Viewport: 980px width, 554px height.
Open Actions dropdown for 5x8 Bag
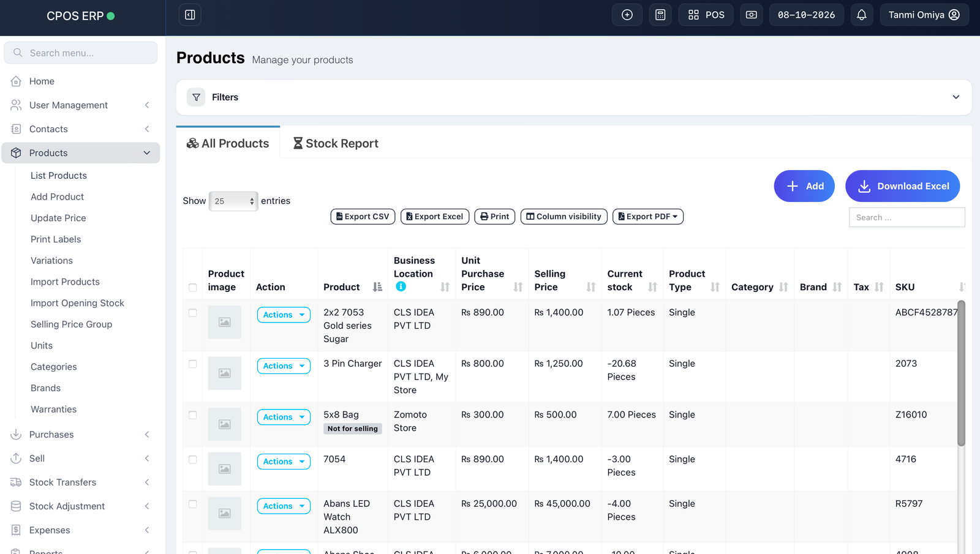pos(284,417)
